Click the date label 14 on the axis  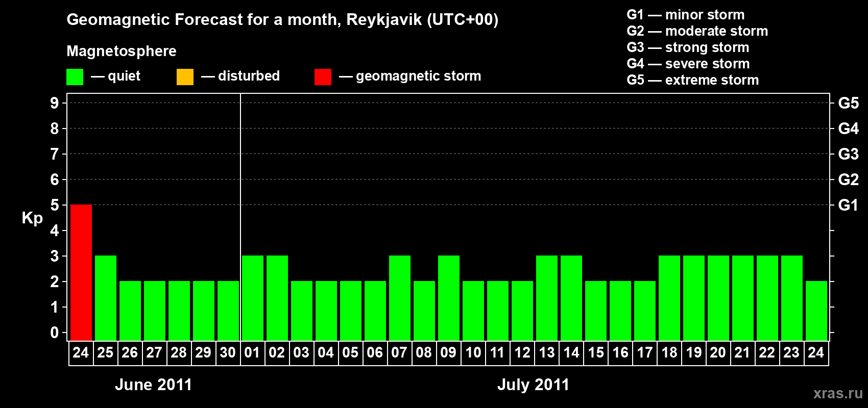pyautogui.click(x=571, y=352)
